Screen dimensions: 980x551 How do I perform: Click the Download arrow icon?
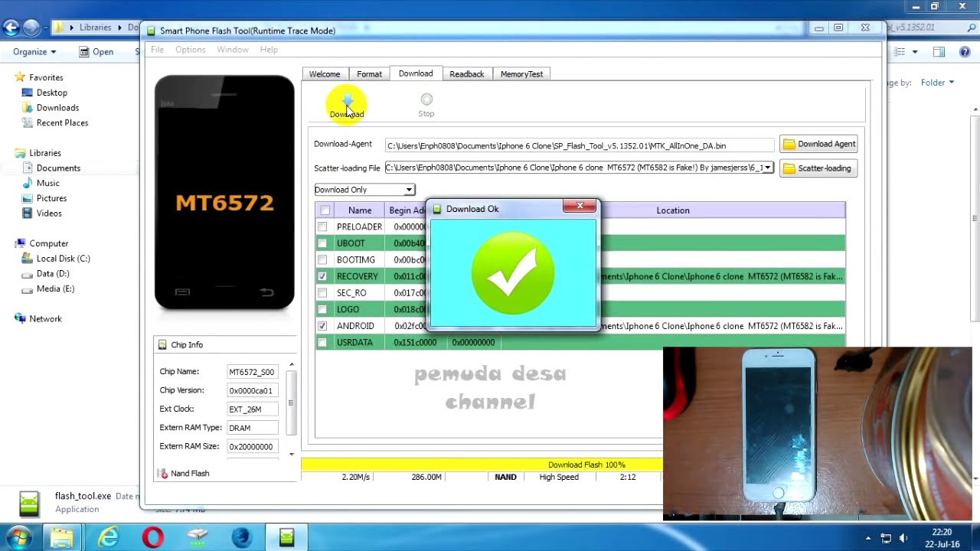click(x=348, y=101)
